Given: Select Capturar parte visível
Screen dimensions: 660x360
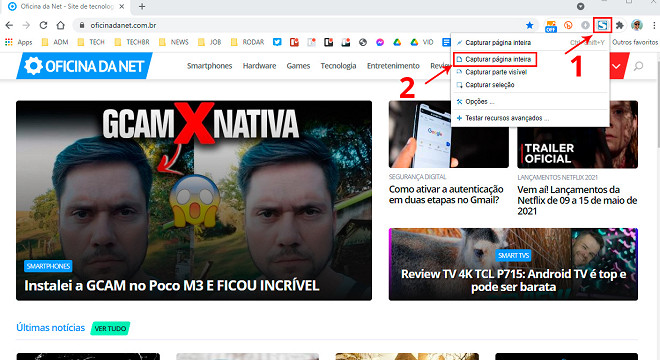Looking at the screenshot, I should (x=530, y=72).
